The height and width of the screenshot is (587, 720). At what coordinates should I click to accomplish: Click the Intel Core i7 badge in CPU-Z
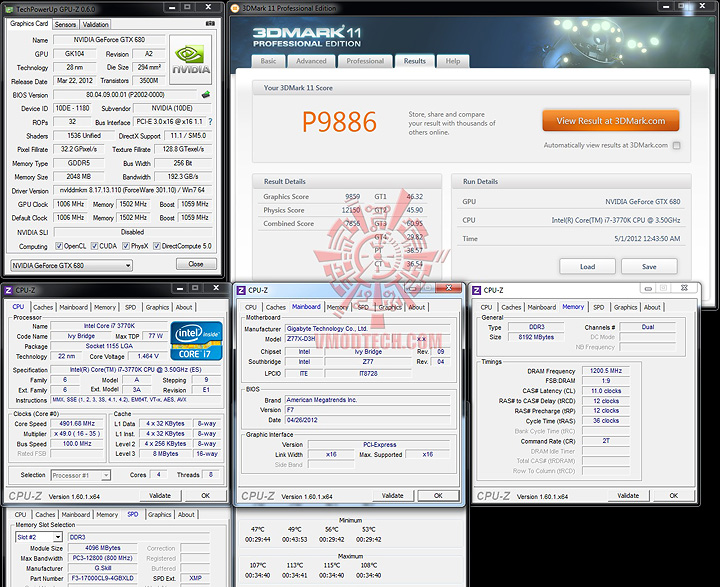[197, 340]
